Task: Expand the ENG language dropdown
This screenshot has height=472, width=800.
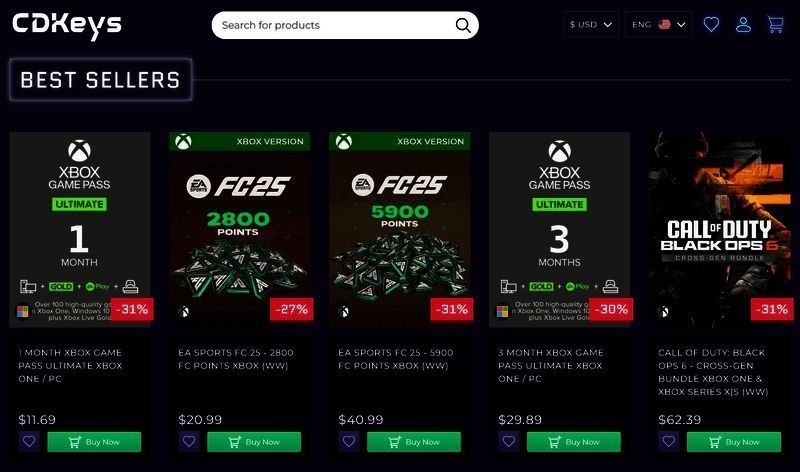Action: (x=660, y=25)
